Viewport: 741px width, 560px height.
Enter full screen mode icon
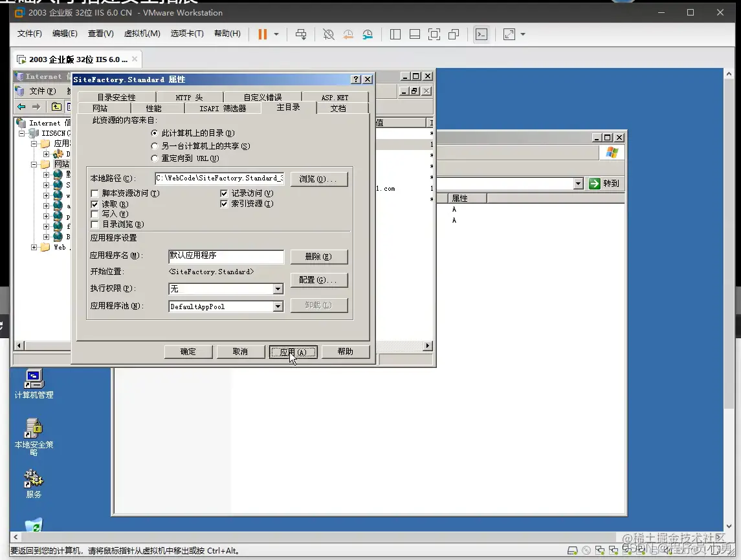pyautogui.click(x=434, y=34)
